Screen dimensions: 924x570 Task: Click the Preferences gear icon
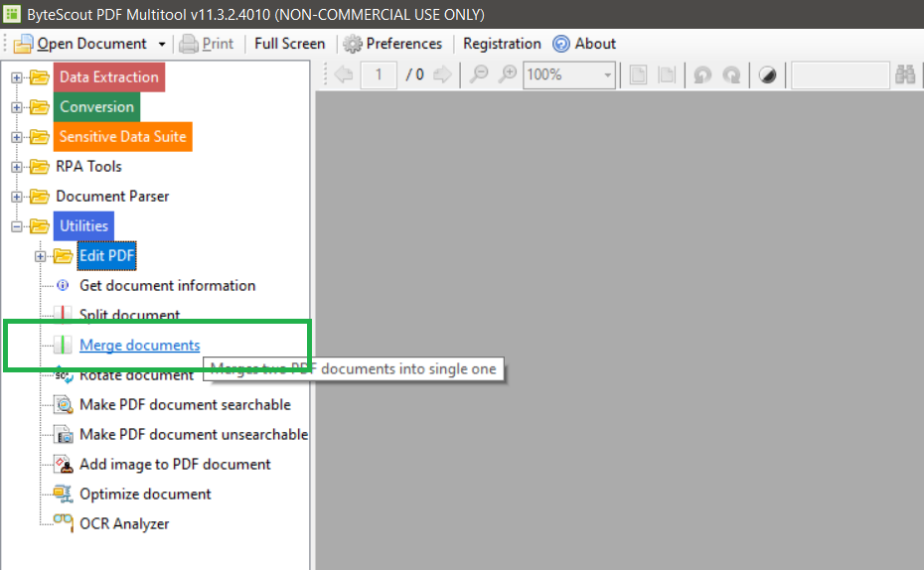point(353,44)
